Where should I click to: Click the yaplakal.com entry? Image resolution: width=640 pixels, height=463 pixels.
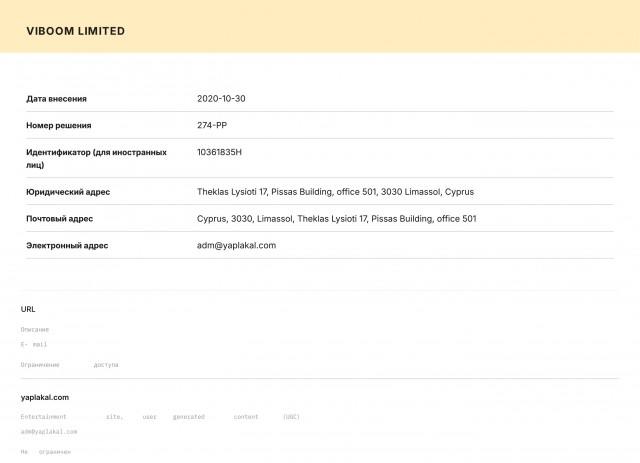point(44,397)
